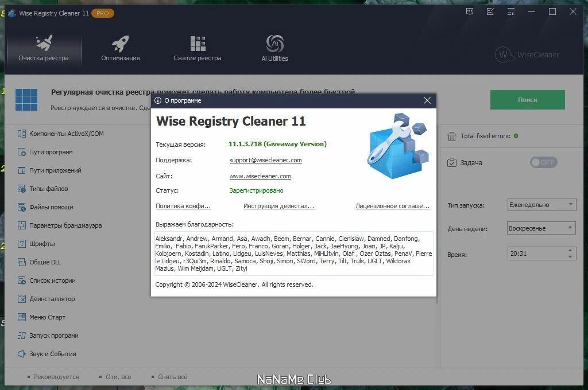This screenshot has width=588, height=390.
Task: Open the Политика конфи... link
Action: 183,206
